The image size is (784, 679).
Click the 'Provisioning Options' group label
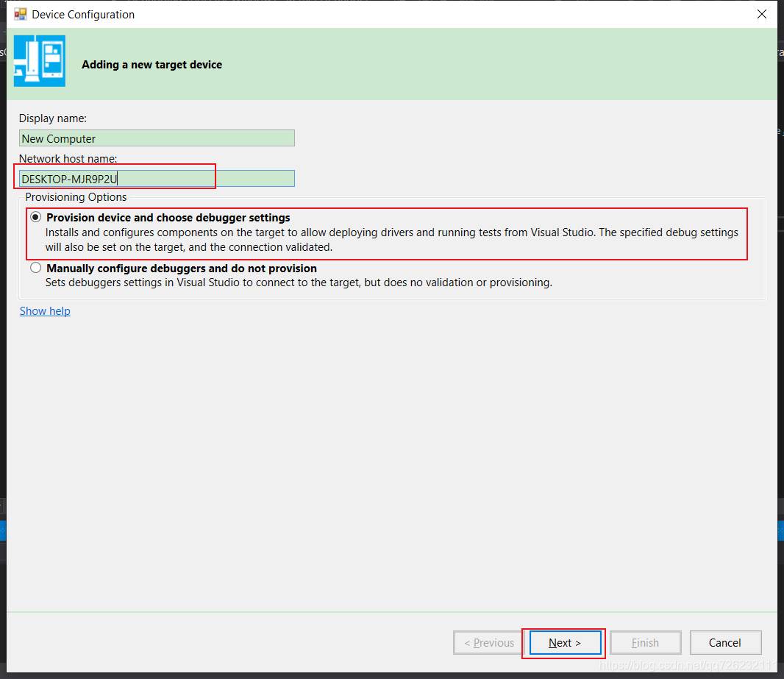click(x=76, y=197)
